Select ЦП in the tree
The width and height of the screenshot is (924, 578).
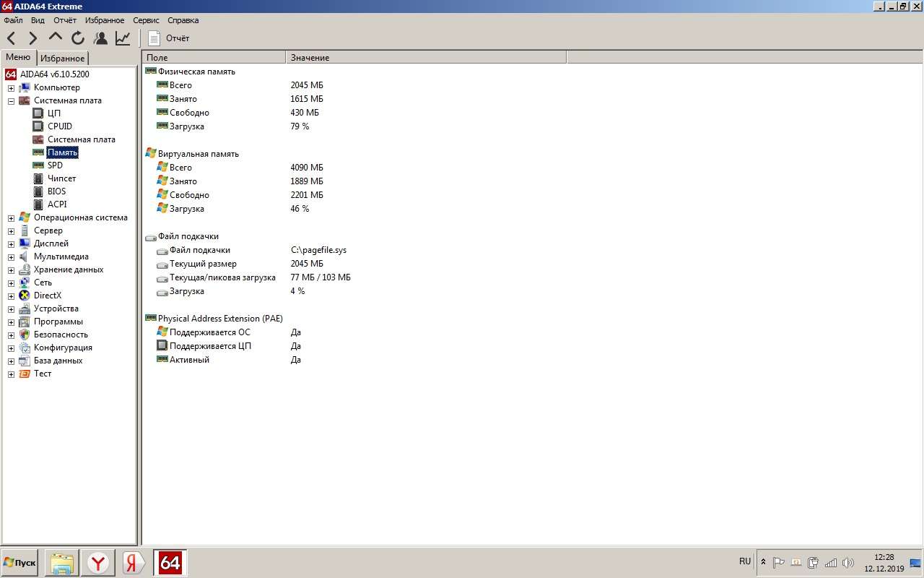tap(54, 113)
